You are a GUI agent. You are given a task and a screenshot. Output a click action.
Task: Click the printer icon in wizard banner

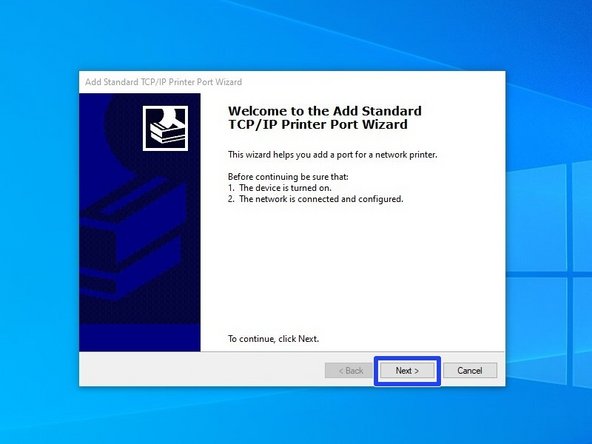tap(165, 128)
